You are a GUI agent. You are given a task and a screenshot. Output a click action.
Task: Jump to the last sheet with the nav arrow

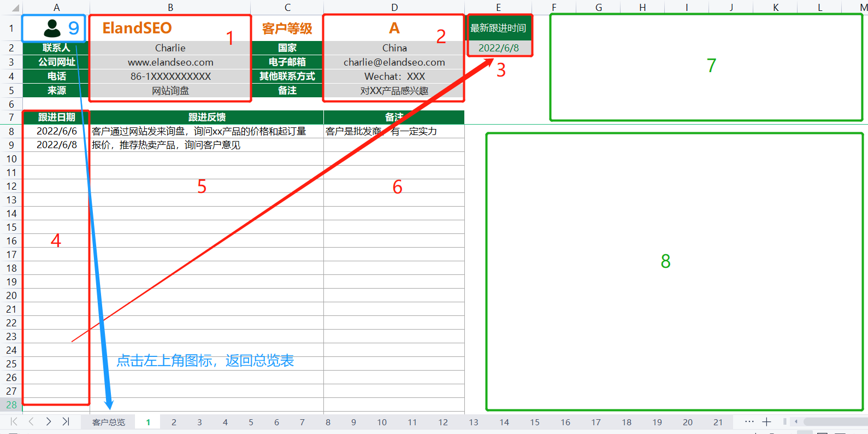point(66,421)
